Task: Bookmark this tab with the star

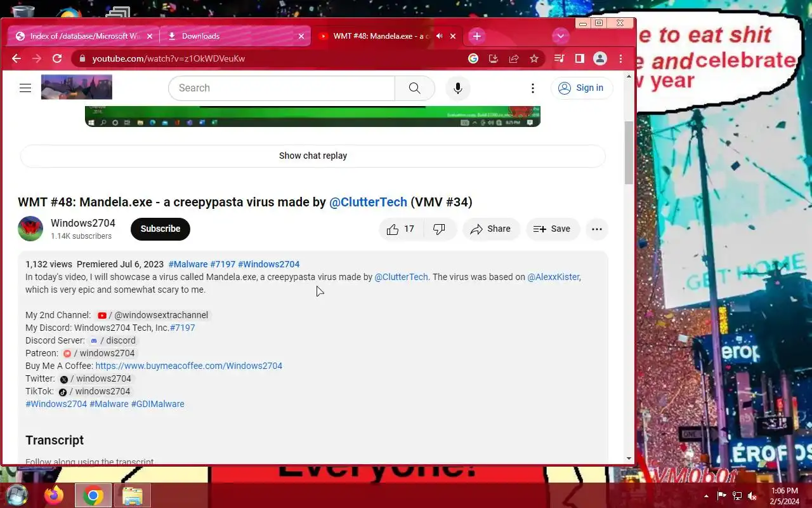Action: 534,58
